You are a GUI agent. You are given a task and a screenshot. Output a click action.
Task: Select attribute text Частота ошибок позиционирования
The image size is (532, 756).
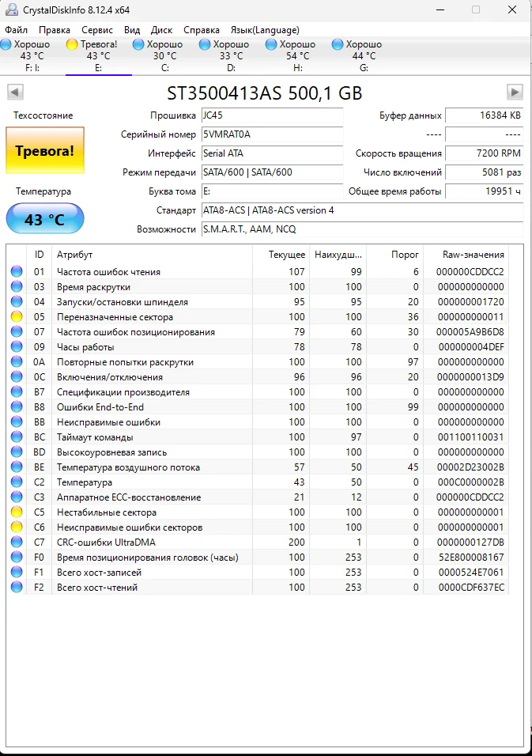coord(136,331)
